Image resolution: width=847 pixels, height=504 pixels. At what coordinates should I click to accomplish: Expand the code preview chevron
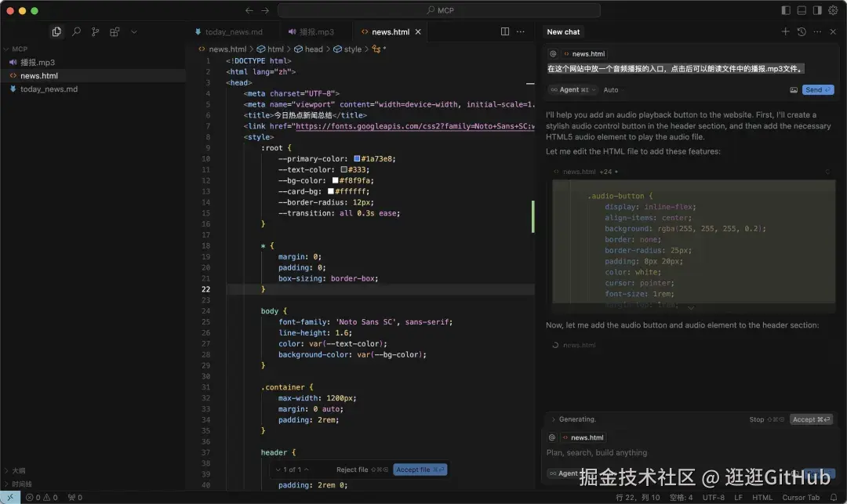[691, 307]
